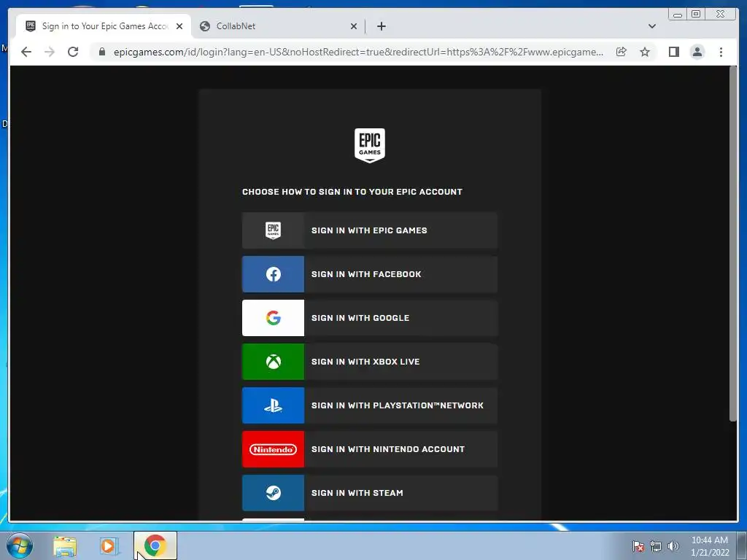The image size is (747, 560).
Task: Open the Chrome three-dot menu
Action: [721, 52]
